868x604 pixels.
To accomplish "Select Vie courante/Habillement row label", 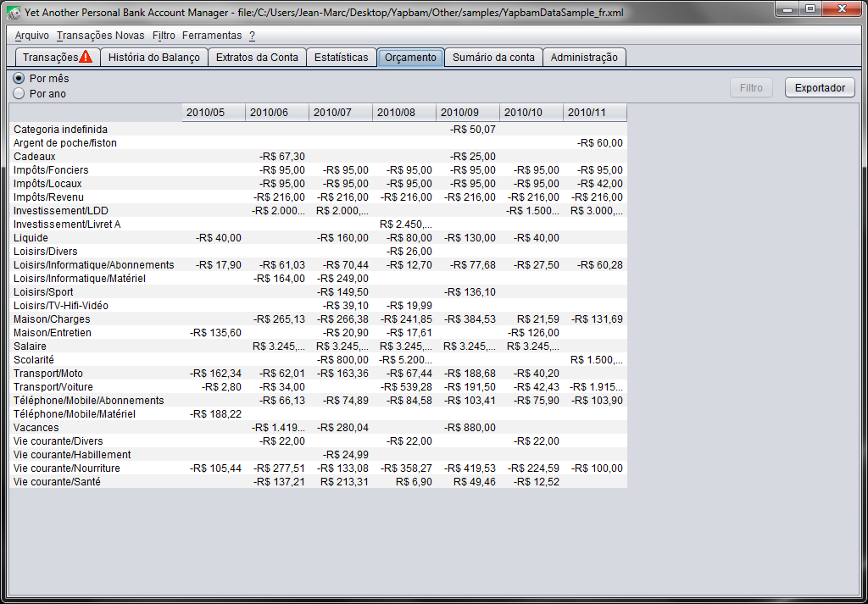I will coord(72,455).
